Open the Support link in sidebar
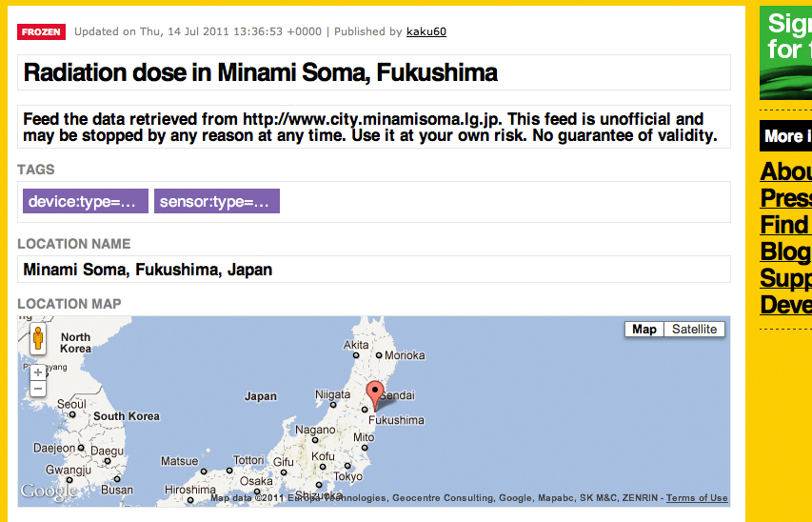The height and width of the screenshot is (522, 812). [x=785, y=278]
